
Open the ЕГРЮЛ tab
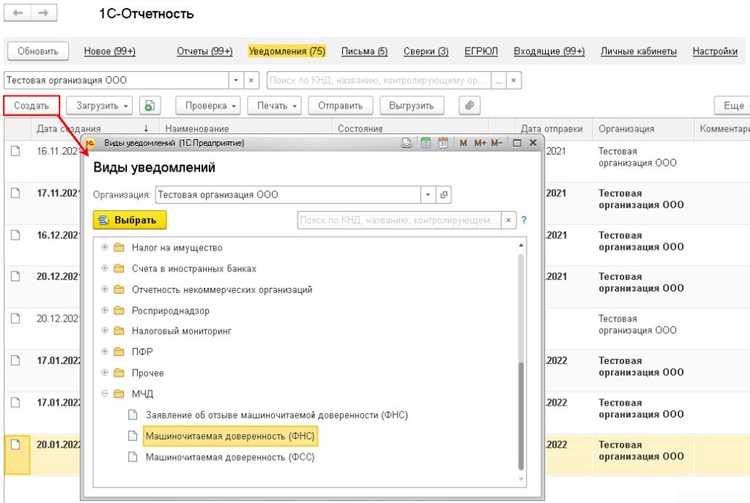(481, 51)
